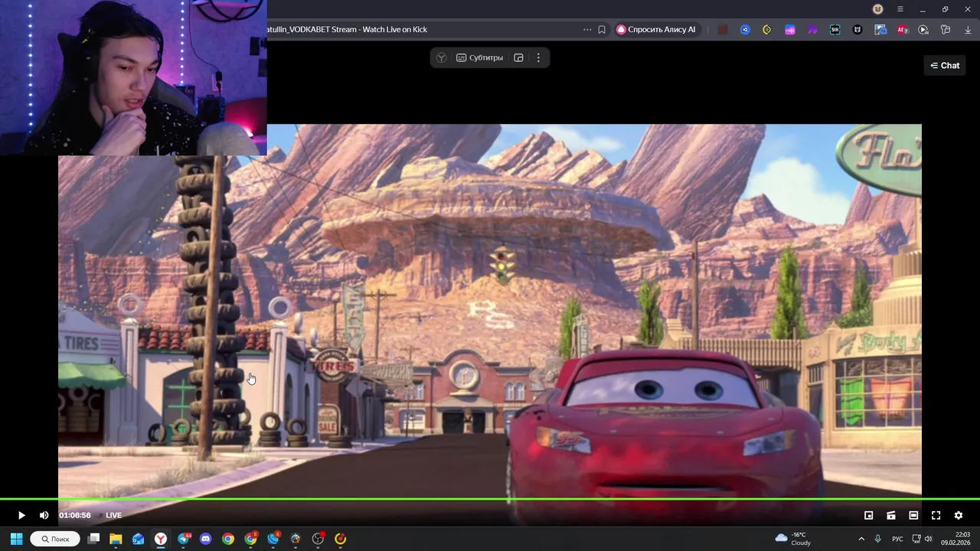Switch to Yandex Browser on the taskbar
980x551 pixels.
[161, 539]
